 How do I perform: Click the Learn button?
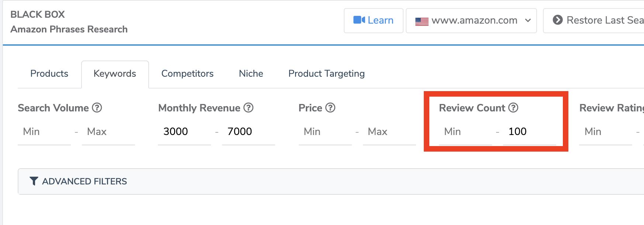click(373, 21)
